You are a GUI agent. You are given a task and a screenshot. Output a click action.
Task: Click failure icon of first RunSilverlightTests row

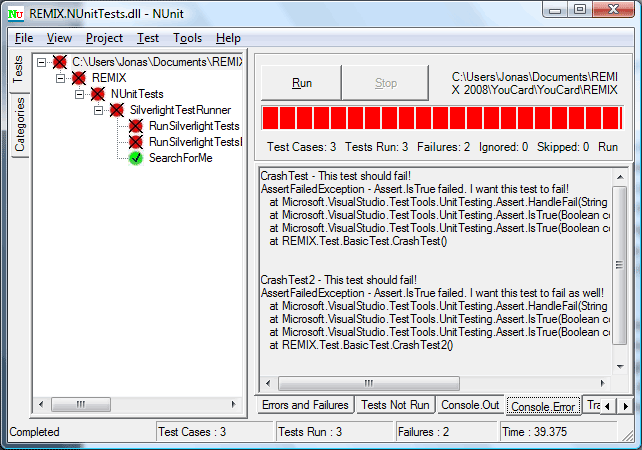(136, 126)
